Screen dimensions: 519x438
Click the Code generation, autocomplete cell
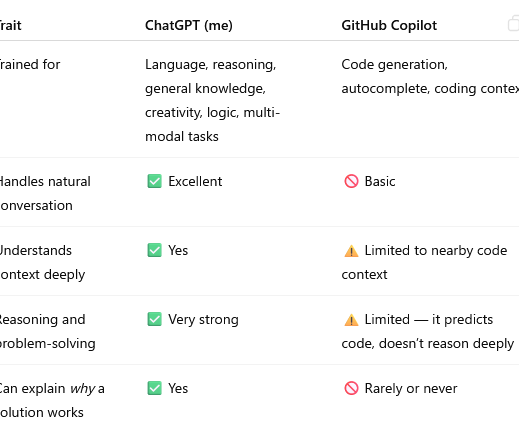(x=430, y=76)
